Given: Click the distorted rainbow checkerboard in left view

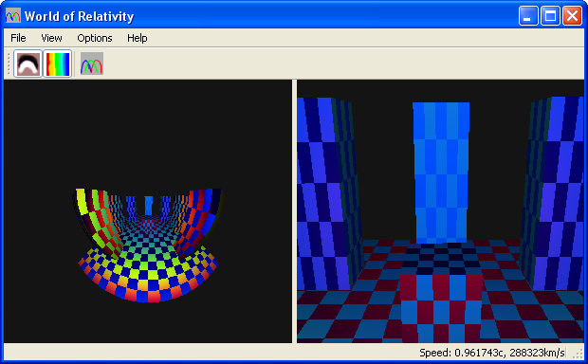Looking at the screenshot, I should tap(149, 246).
